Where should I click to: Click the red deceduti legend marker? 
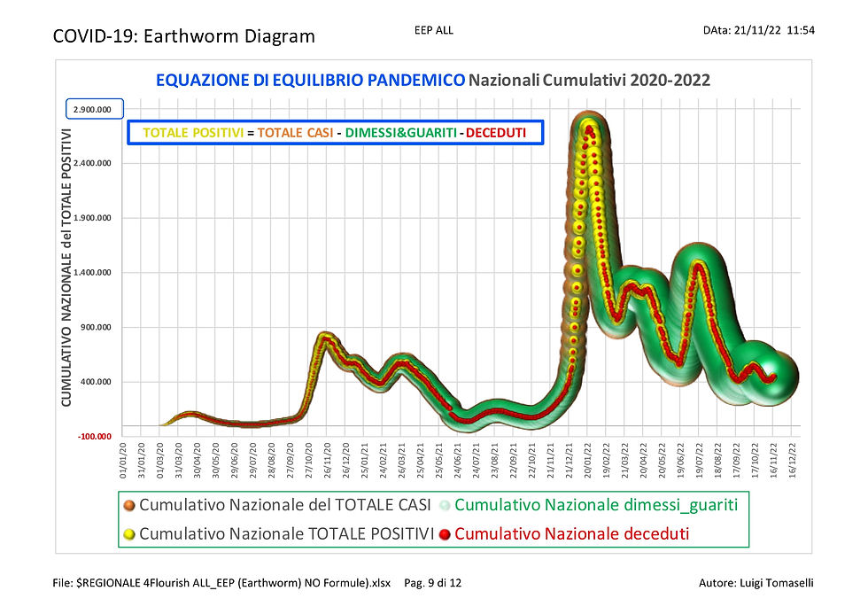pyautogui.click(x=445, y=534)
